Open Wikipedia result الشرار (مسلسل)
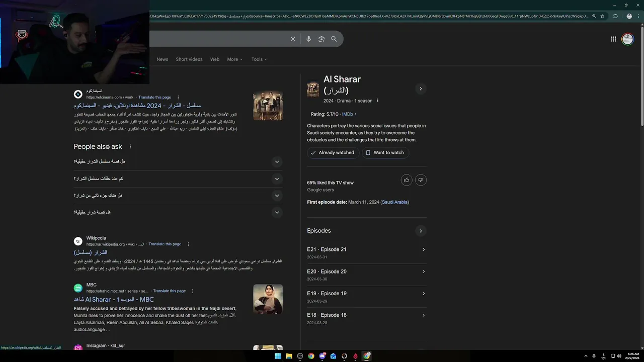 pos(91,252)
